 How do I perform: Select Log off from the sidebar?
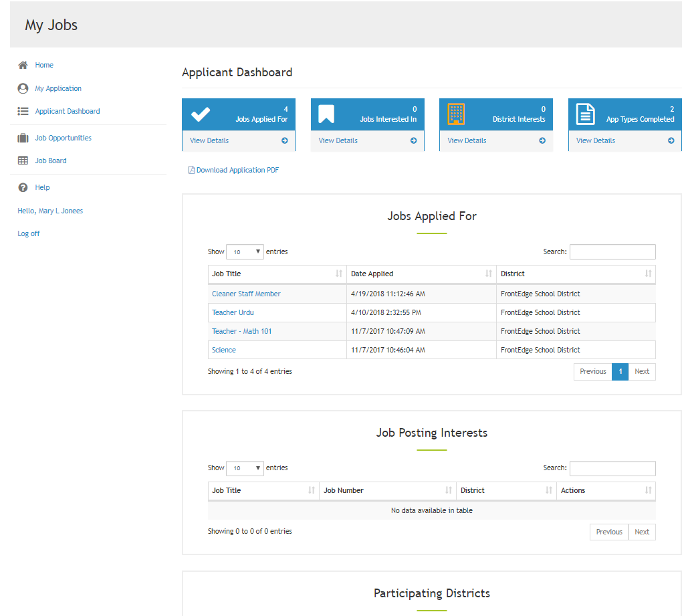29,233
